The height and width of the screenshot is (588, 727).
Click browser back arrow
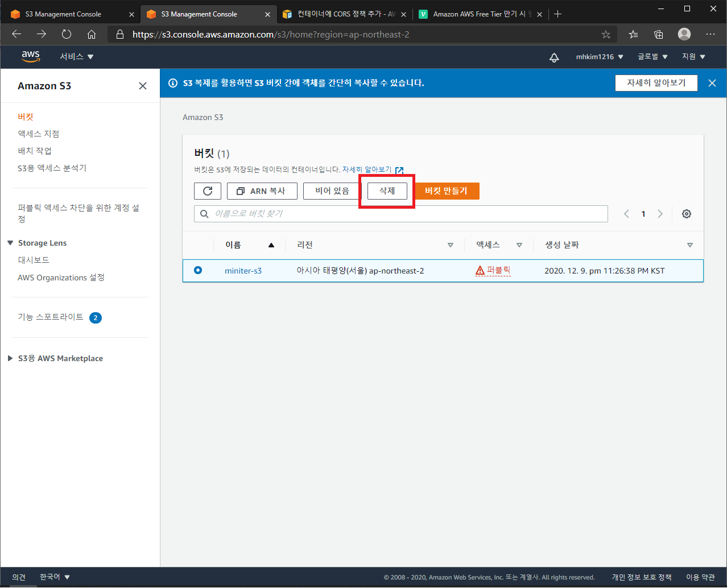pos(16,35)
